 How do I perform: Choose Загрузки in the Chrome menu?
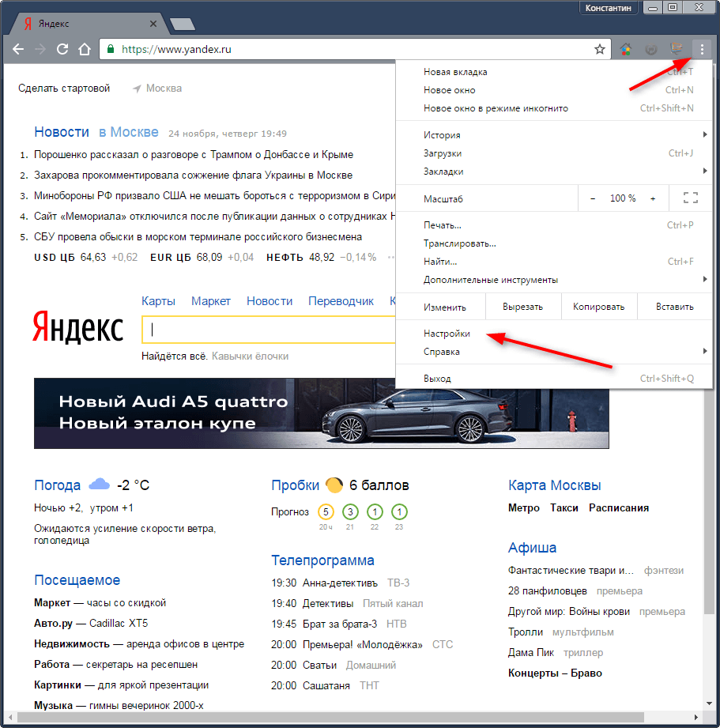click(x=443, y=153)
